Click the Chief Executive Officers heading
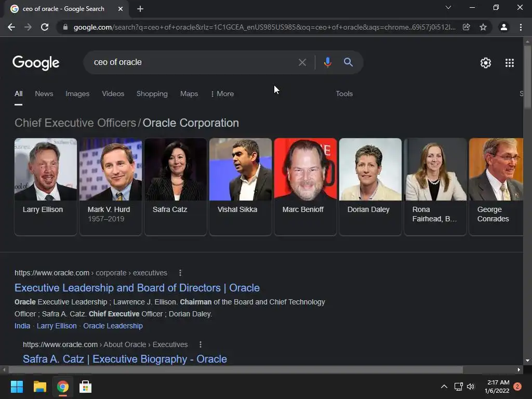532x399 pixels. 75,123
